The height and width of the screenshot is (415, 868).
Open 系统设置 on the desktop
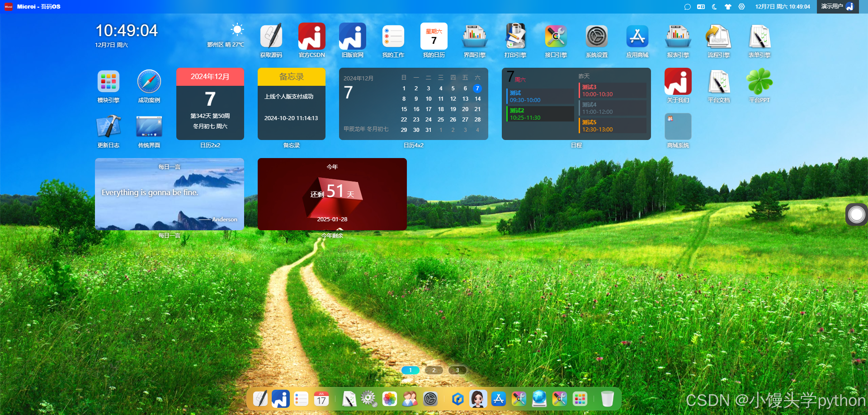[x=597, y=36]
